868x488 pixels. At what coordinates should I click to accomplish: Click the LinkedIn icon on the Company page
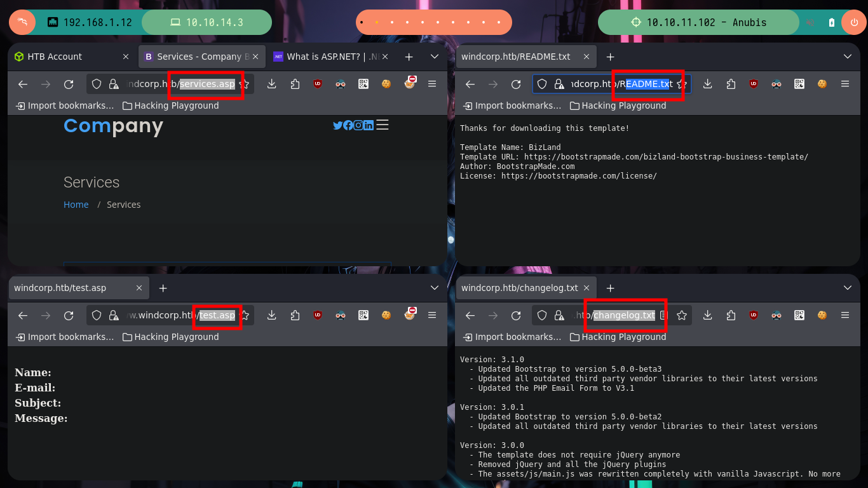[x=369, y=125]
